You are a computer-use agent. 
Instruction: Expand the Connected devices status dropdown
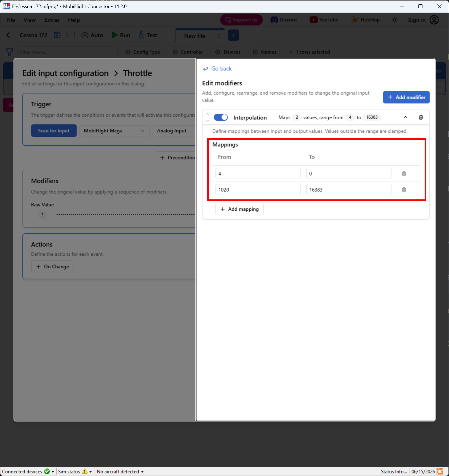tap(53, 472)
